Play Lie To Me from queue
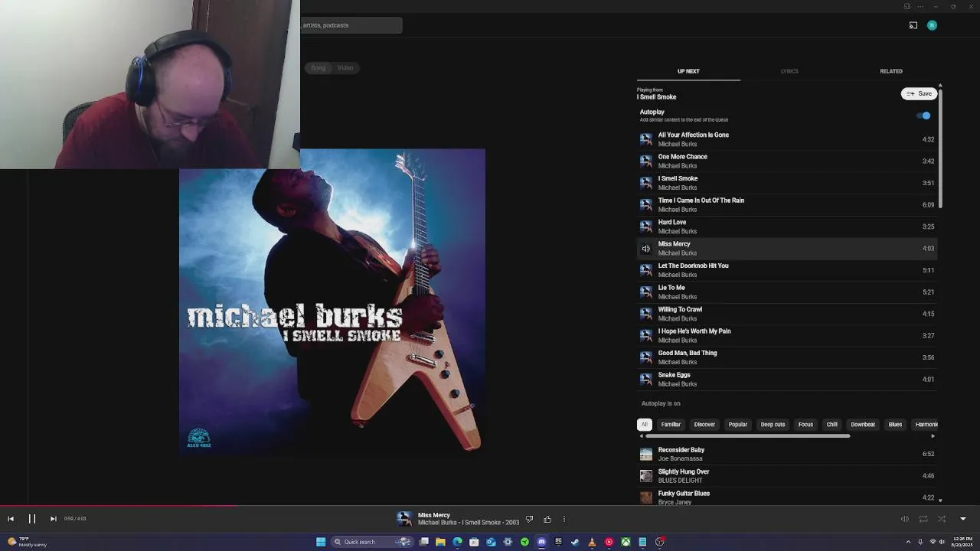980x551 pixels. point(787,292)
